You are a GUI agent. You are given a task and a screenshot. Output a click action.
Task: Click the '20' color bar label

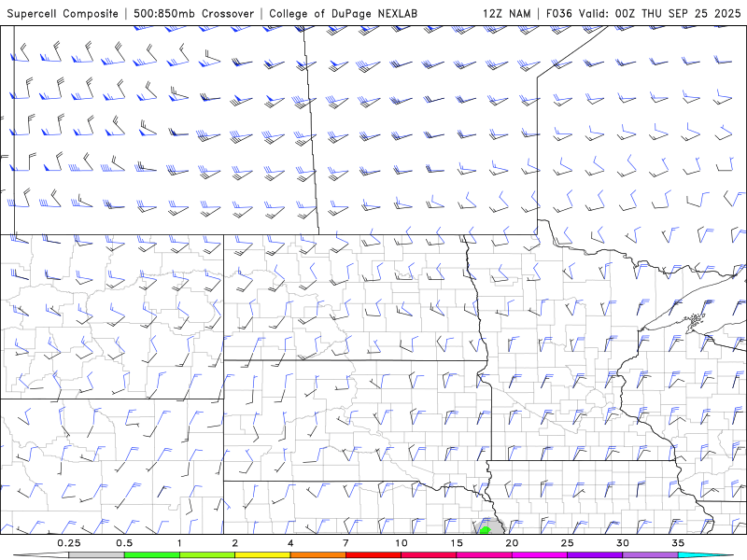[512, 543]
